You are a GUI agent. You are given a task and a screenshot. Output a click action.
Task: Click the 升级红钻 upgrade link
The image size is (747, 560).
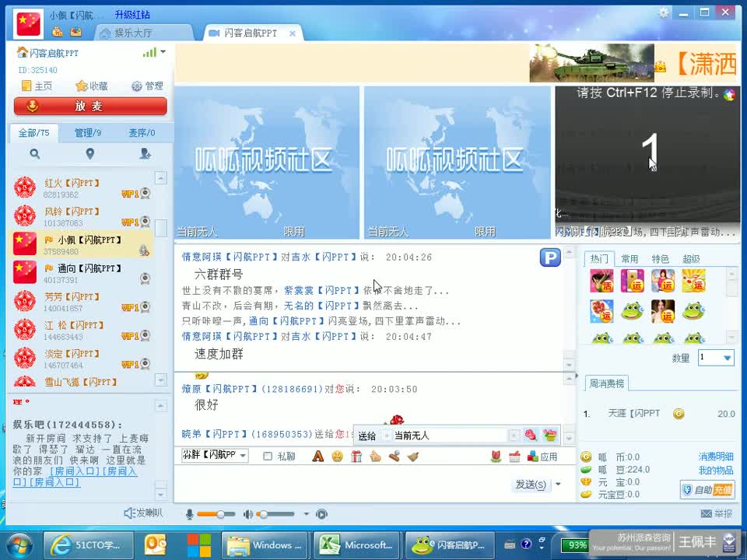[x=132, y=15]
